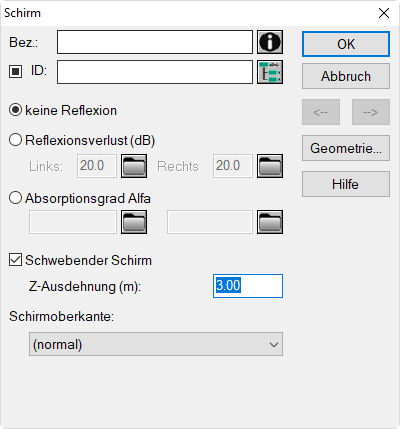Toggle the checkbox left of ID
The height and width of the screenshot is (429, 400).
click(x=15, y=71)
